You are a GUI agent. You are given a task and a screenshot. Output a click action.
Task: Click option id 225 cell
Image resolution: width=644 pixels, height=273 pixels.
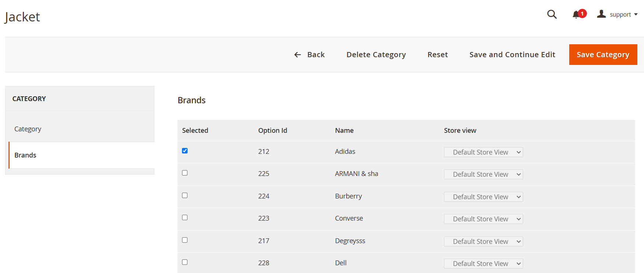click(x=264, y=174)
